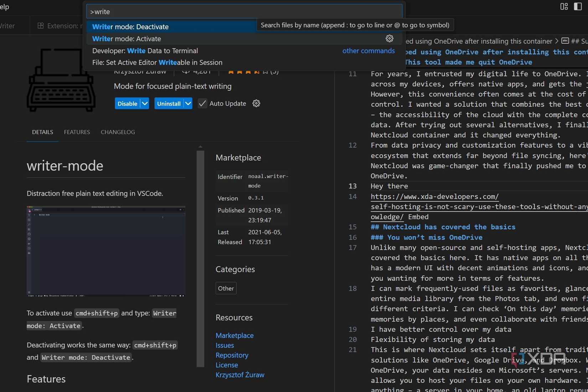Screen dimensions: 588x392
Task: Click the gear icon on Writer mode: Activate row
Action: [390, 39]
